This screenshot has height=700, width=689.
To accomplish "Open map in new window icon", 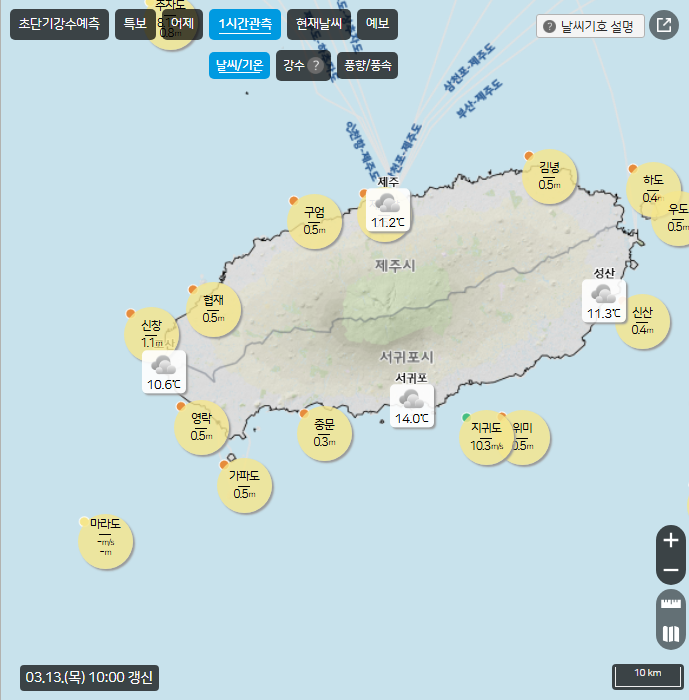I will point(664,25).
